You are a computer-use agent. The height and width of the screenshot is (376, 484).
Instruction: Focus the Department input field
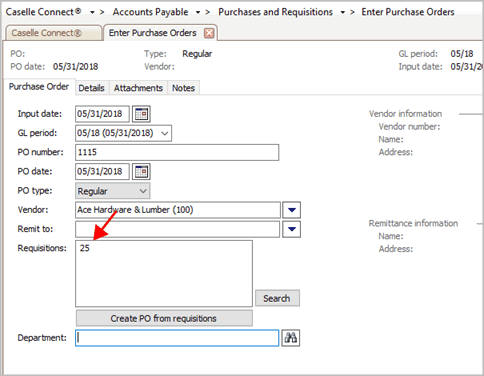pos(177,338)
